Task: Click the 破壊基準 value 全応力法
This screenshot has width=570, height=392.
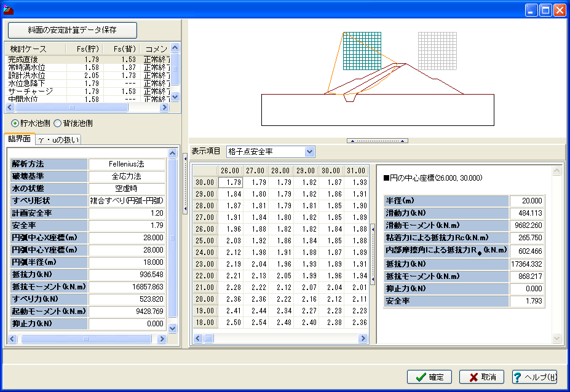Action: pyautogui.click(x=127, y=176)
